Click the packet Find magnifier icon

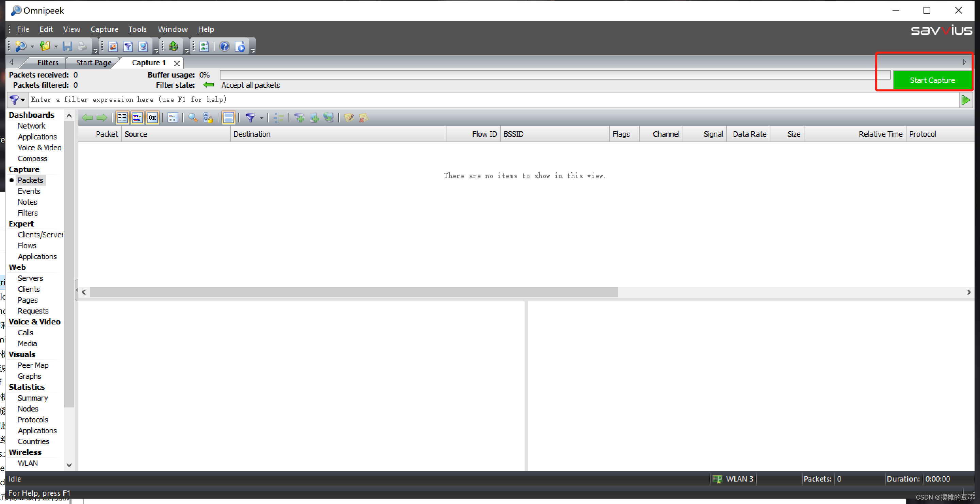click(193, 118)
